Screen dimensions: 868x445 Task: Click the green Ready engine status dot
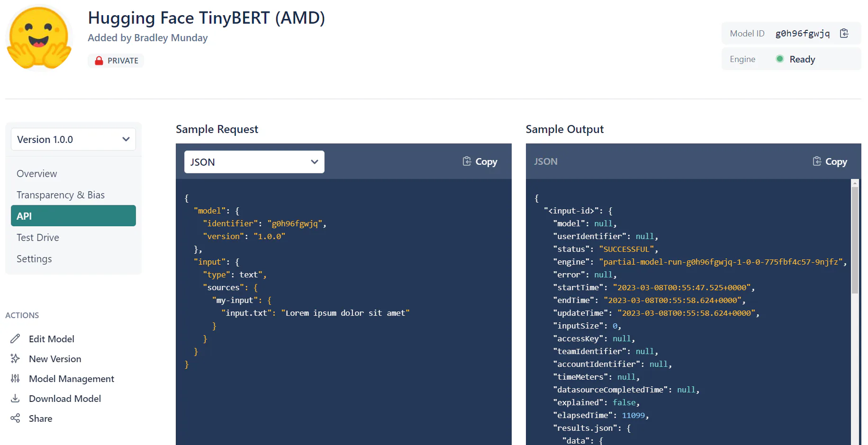[779, 59]
